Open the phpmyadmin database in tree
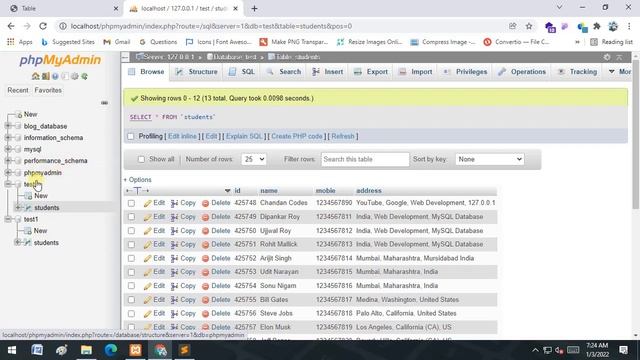The height and width of the screenshot is (360, 640). (42, 173)
